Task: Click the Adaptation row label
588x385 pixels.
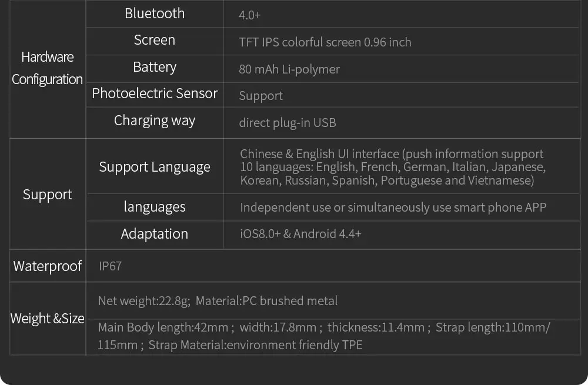Action: (x=155, y=234)
